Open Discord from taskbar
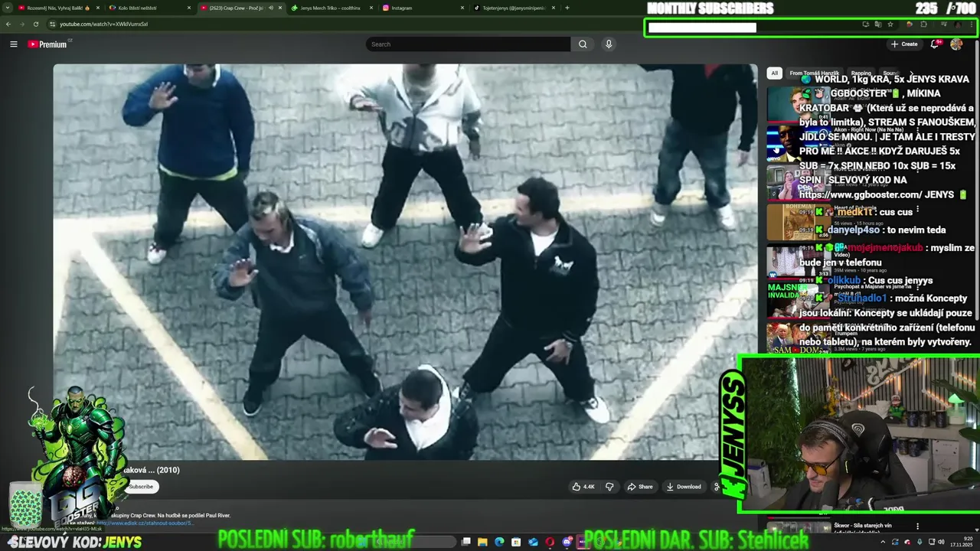The height and width of the screenshot is (551, 980). pos(567,542)
